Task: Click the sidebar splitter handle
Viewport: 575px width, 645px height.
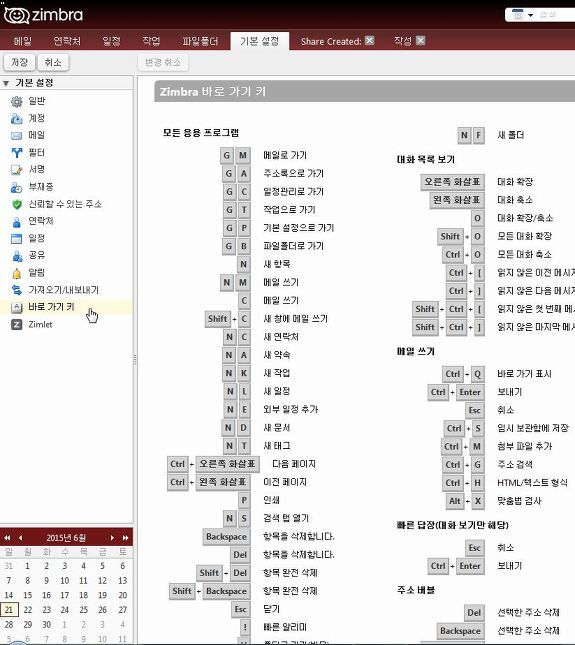Action: coord(135,360)
